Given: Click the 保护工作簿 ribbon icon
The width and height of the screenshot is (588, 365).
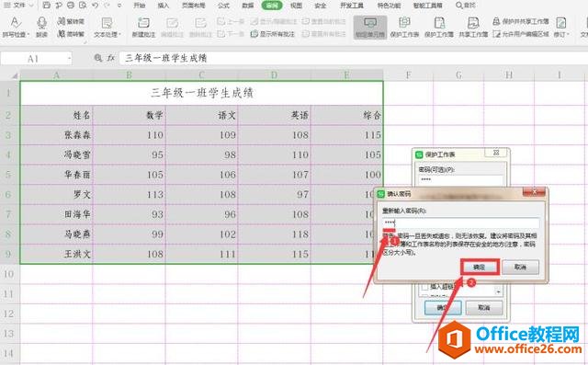Looking at the screenshot, I should (x=439, y=27).
